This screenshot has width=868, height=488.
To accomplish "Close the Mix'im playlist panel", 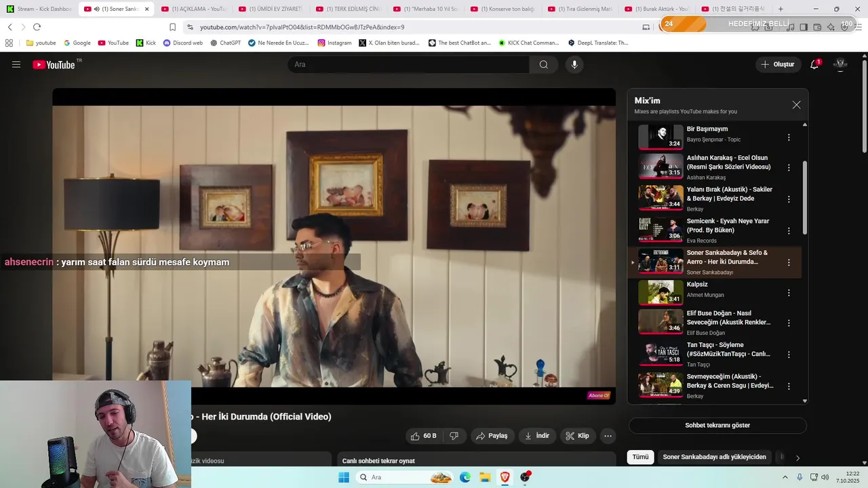I will tap(796, 105).
